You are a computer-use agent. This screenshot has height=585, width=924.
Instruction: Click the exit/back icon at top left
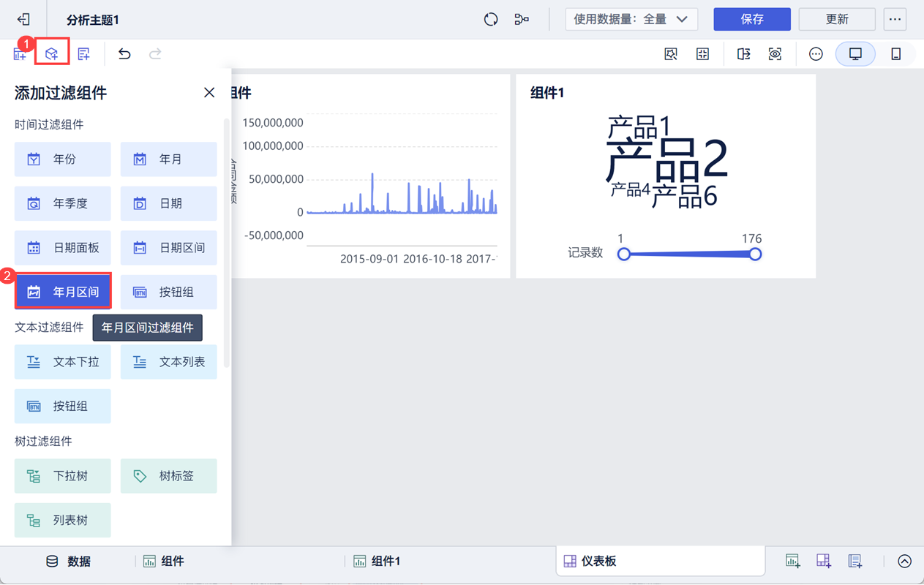[23, 20]
